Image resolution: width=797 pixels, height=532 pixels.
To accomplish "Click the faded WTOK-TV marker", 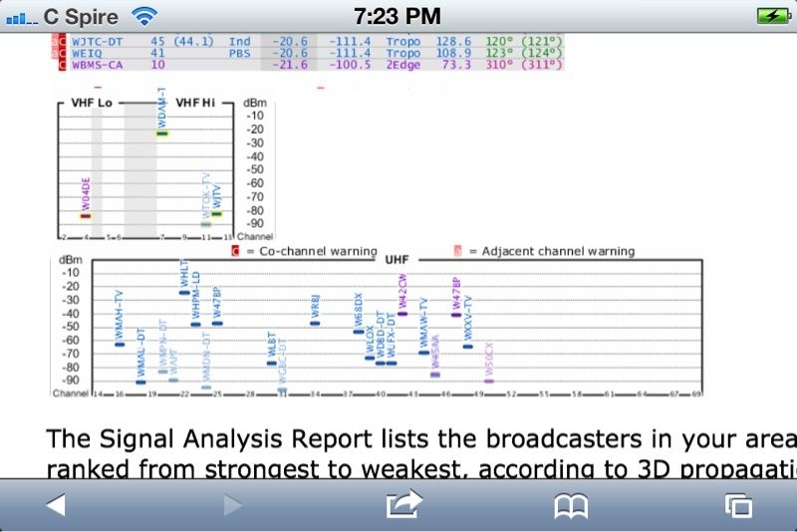I will (x=206, y=224).
